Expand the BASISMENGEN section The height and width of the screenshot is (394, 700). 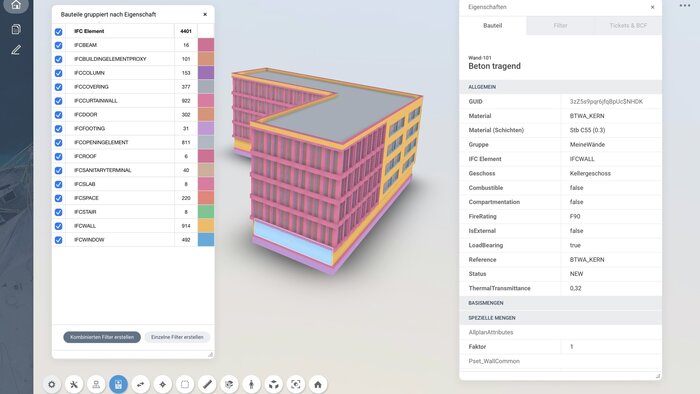560,303
